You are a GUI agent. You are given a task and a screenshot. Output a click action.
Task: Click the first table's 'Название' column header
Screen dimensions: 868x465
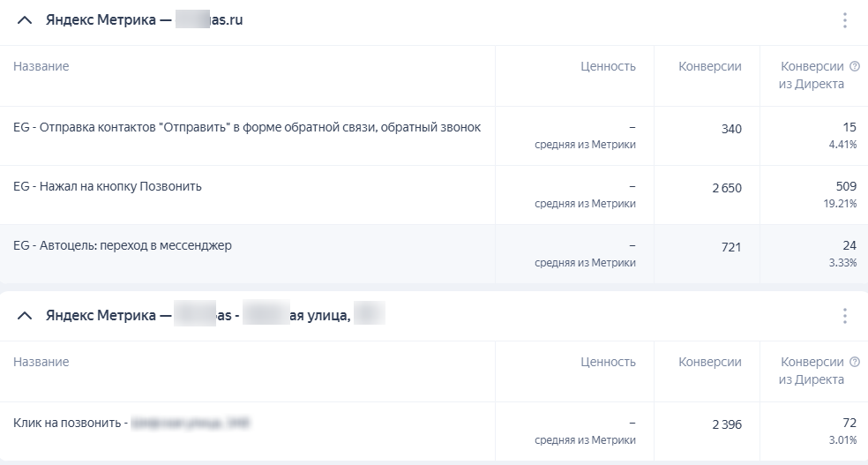coord(41,66)
